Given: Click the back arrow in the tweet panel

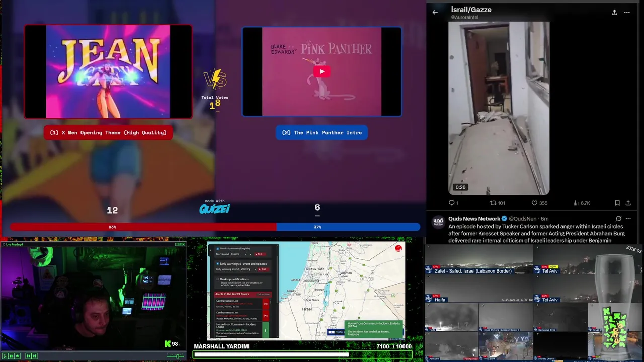Looking at the screenshot, I should [x=435, y=12].
